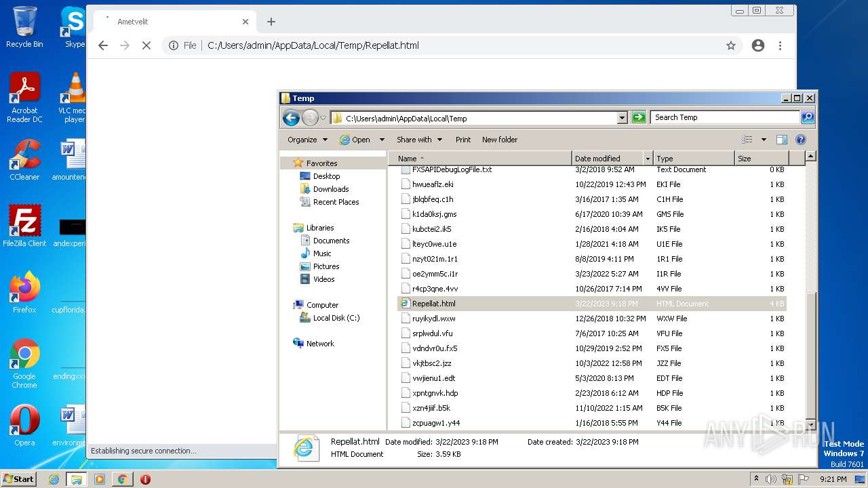Click Start button
Image resolution: width=868 pixels, height=488 pixels.
tap(19, 479)
